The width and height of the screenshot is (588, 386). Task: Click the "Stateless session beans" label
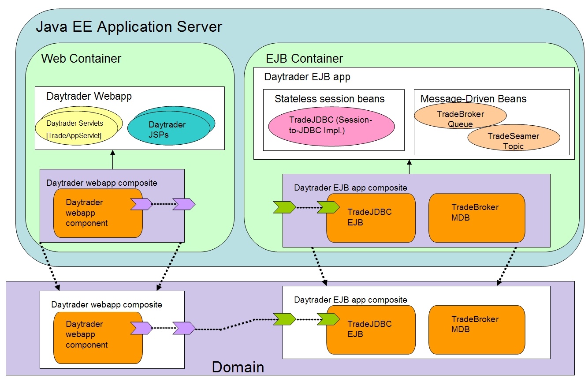click(330, 99)
